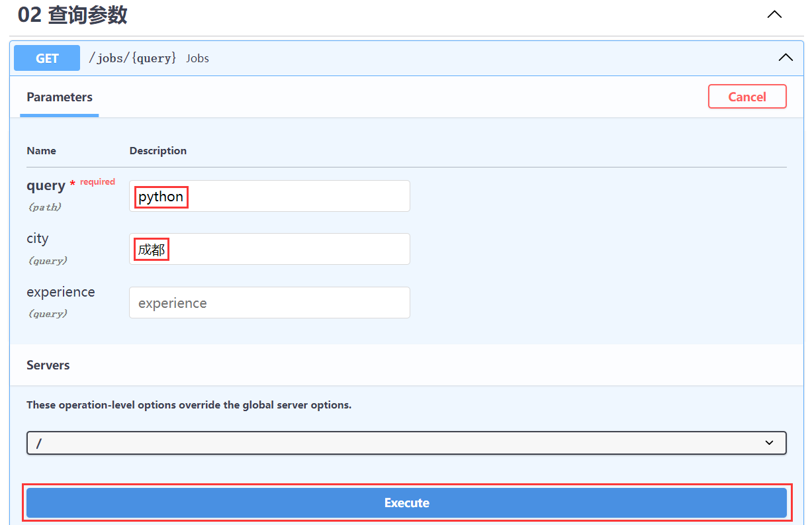Collapse the GET /jobs/{query} operation arrow
Viewport: 812px width, 525px height.
(785, 58)
